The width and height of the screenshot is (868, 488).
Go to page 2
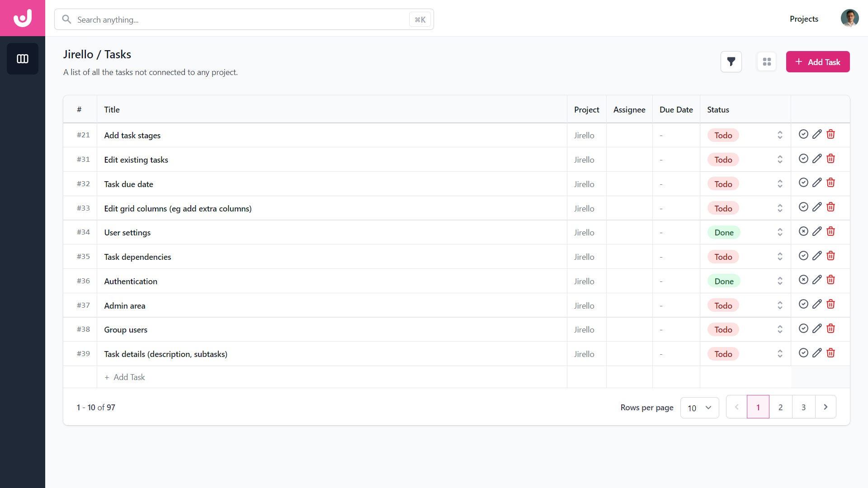[x=780, y=407]
